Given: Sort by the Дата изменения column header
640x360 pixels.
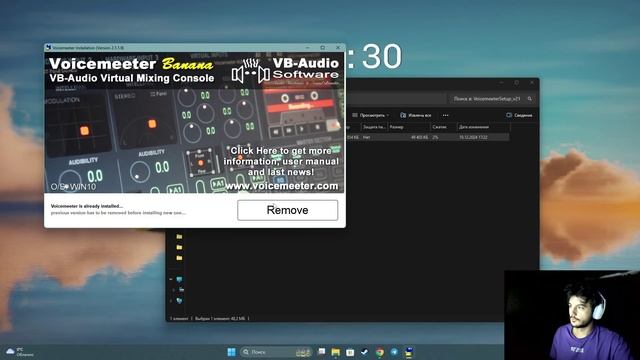Looking at the screenshot, I should point(483,127).
